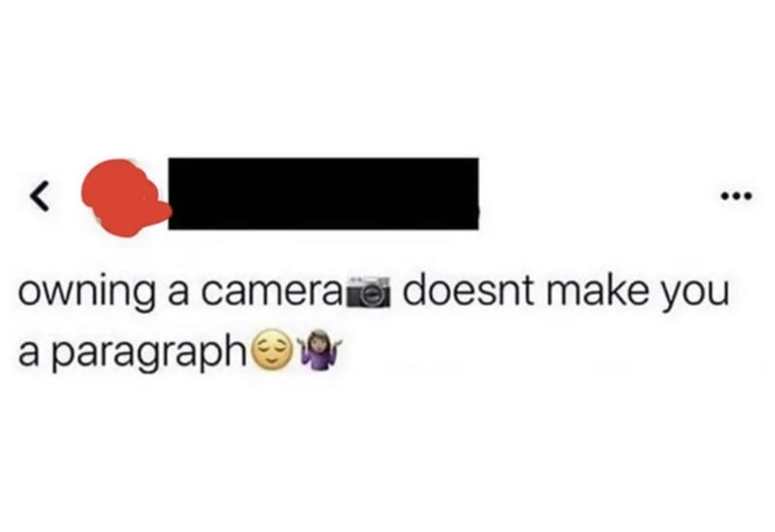775x532 pixels.
Task: Click the middle dot of the ellipsis menu
Action: pos(736,197)
